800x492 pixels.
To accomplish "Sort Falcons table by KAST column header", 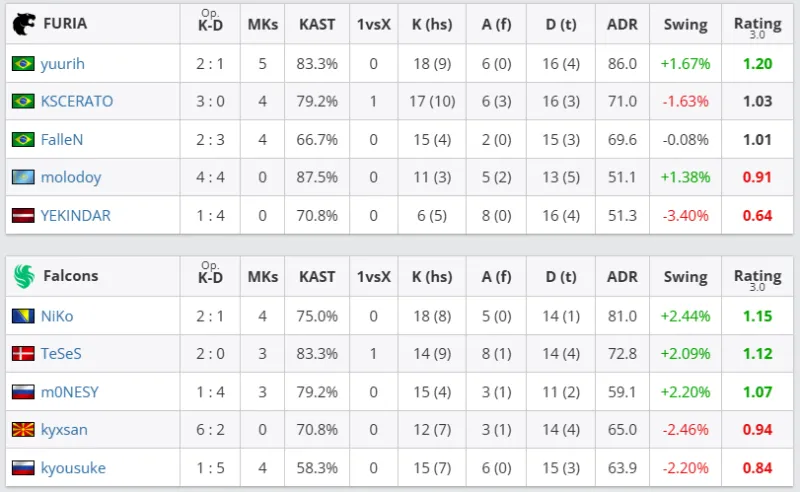I will coord(317,276).
